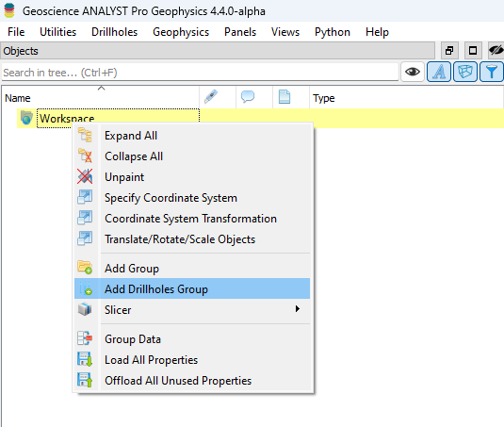Click the Add Group folder icon
Image resolution: width=504 pixels, height=427 pixels.
point(85,268)
